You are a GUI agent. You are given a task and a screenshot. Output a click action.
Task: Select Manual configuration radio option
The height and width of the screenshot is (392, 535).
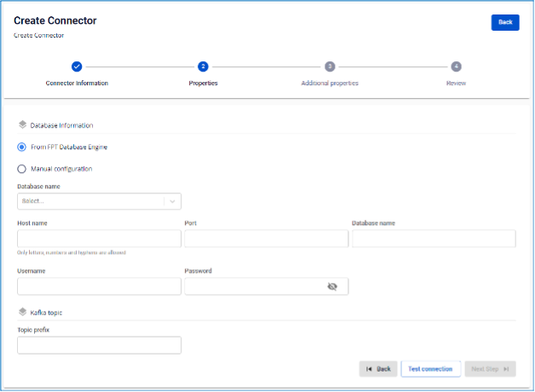coord(21,169)
